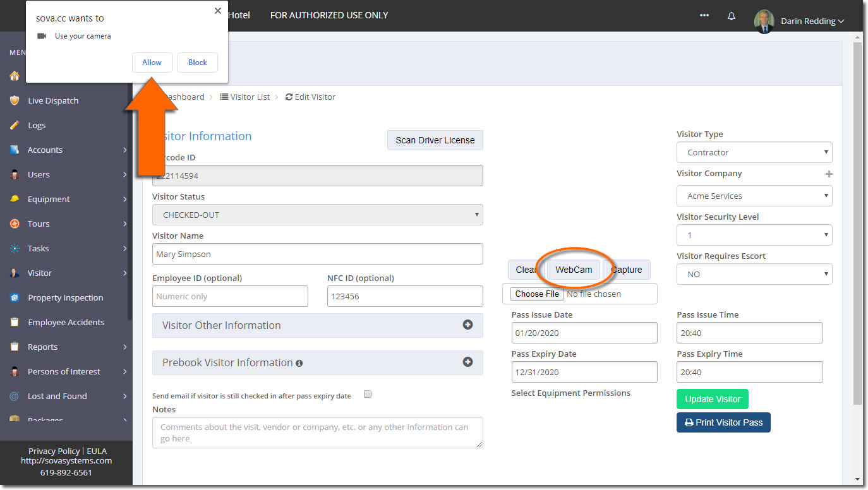Click the Tours sidebar icon
This screenshot has width=868, height=490.
(15, 224)
